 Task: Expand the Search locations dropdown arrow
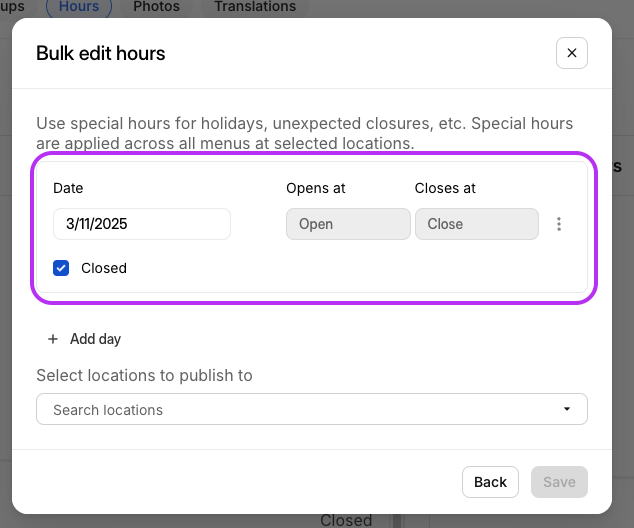click(567, 409)
